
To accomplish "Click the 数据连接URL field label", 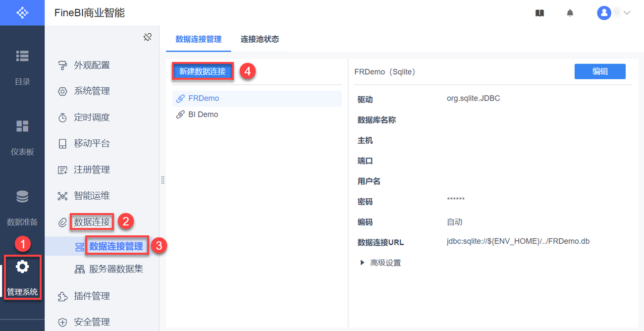I will (x=380, y=243).
